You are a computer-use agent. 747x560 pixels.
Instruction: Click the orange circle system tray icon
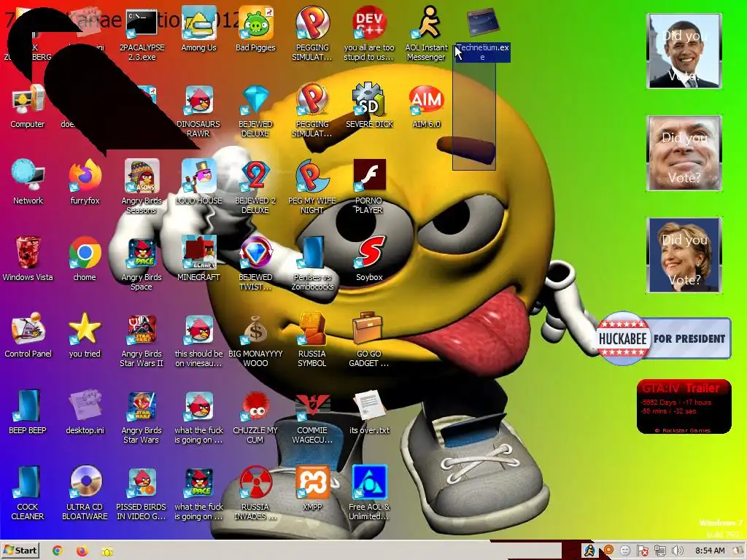608,551
